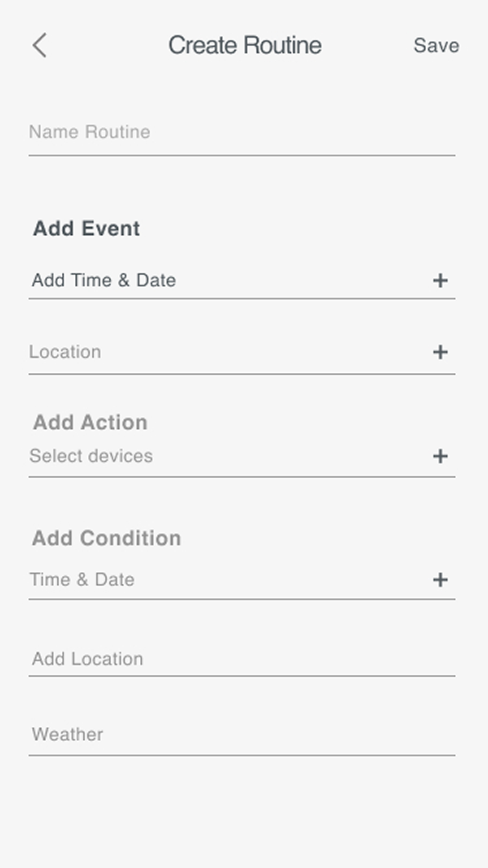Hit the plus in the condition Time & Date row
This screenshot has height=868, width=488.
click(x=441, y=580)
